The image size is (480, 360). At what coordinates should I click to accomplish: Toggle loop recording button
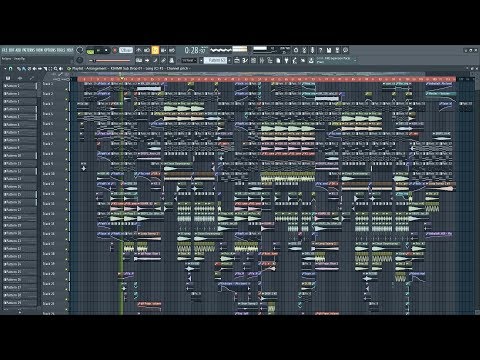click(x=172, y=50)
